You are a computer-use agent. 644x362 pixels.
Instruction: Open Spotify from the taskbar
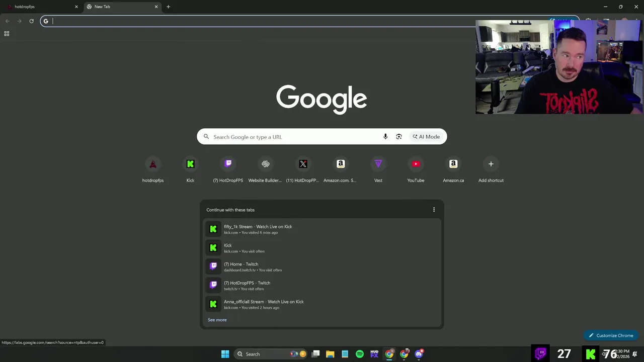click(x=360, y=354)
